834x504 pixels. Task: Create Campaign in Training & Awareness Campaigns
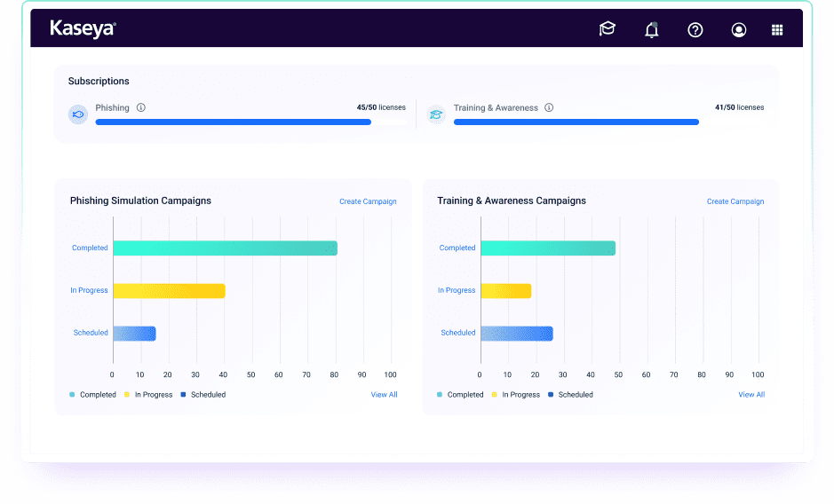(x=735, y=201)
